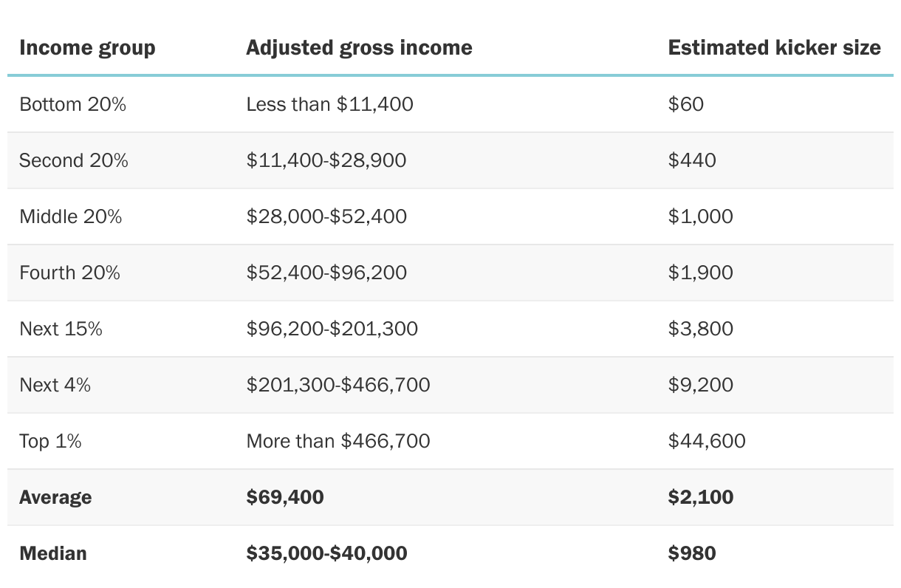This screenshot has width=901, height=588.
Task: Click the Fourth 20% income group cell
Action: tap(69, 273)
